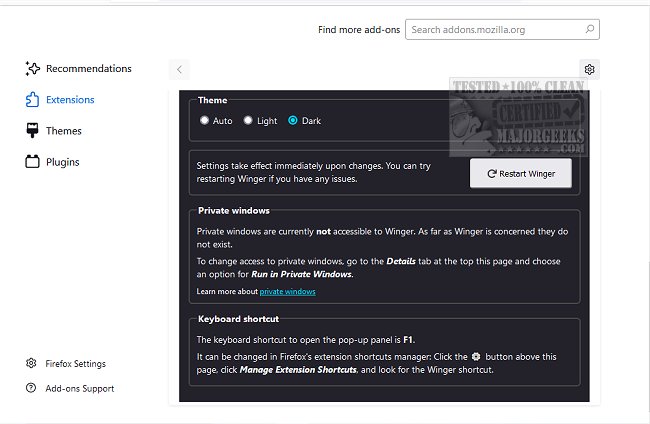Screen dimensions: 650x424
Task: Click the Plugins sidebar icon
Action: [x=32, y=162]
